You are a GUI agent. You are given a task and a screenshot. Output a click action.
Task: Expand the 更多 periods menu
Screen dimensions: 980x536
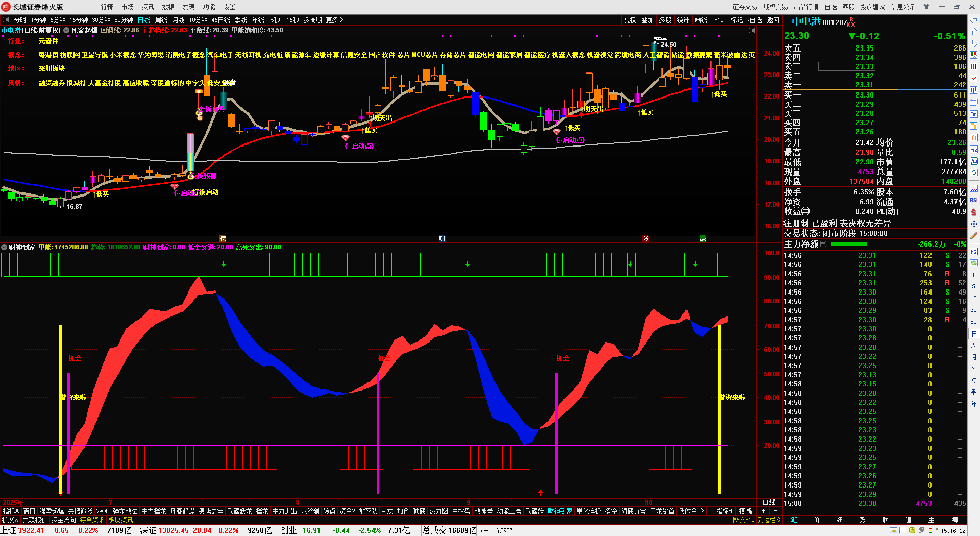pos(334,20)
